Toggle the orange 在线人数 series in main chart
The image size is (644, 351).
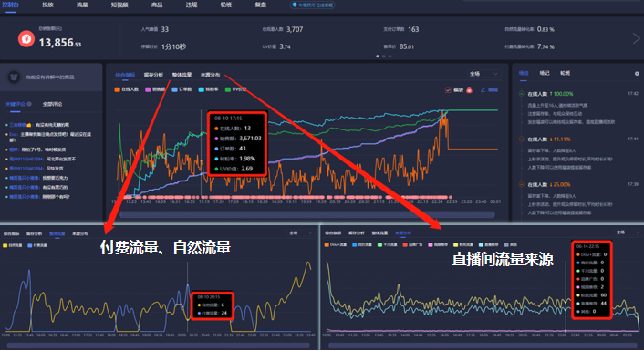[127, 89]
